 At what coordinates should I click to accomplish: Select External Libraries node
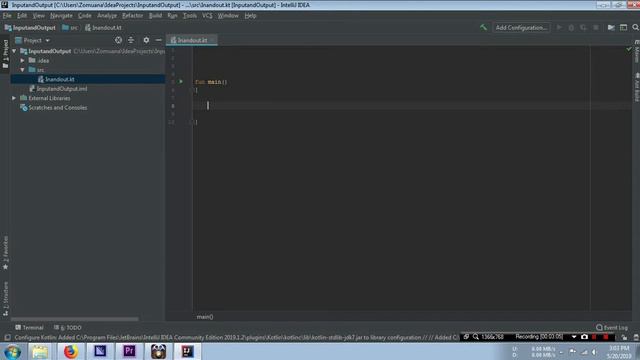tap(45, 98)
